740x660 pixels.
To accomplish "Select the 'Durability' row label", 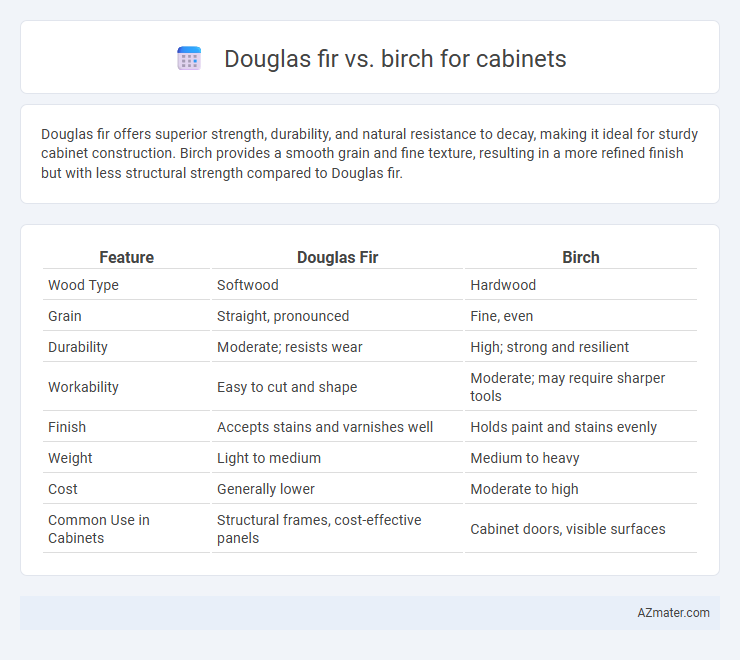I will click(x=78, y=347).
